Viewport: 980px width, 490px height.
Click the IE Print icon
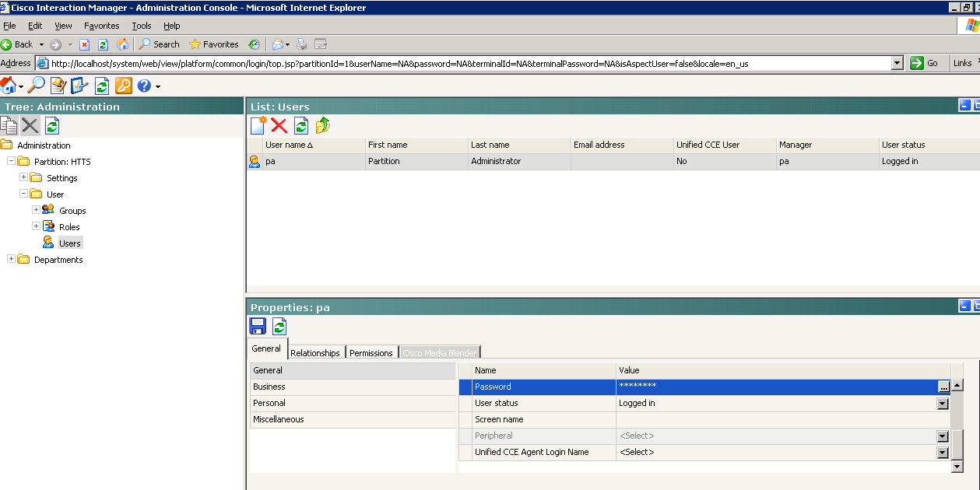point(302,44)
